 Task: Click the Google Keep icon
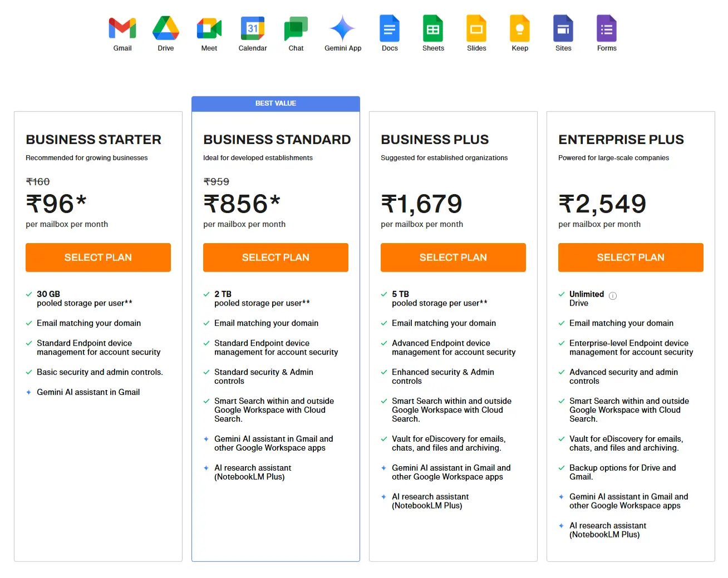pos(519,27)
